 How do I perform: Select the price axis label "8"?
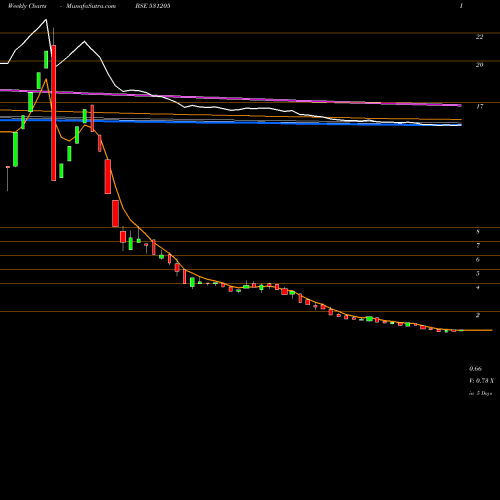(x=478, y=232)
